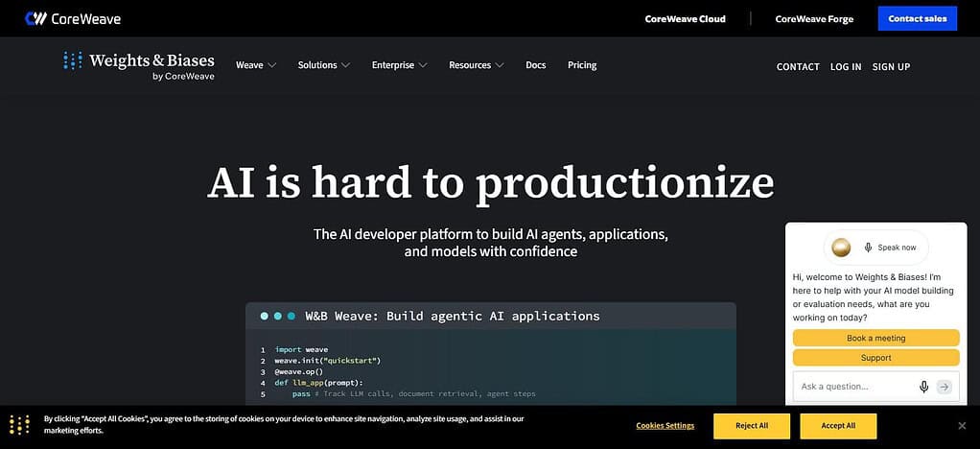Open Cookies Settings
The width and height of the screenshot is (980, 449).
pos(665,426)
